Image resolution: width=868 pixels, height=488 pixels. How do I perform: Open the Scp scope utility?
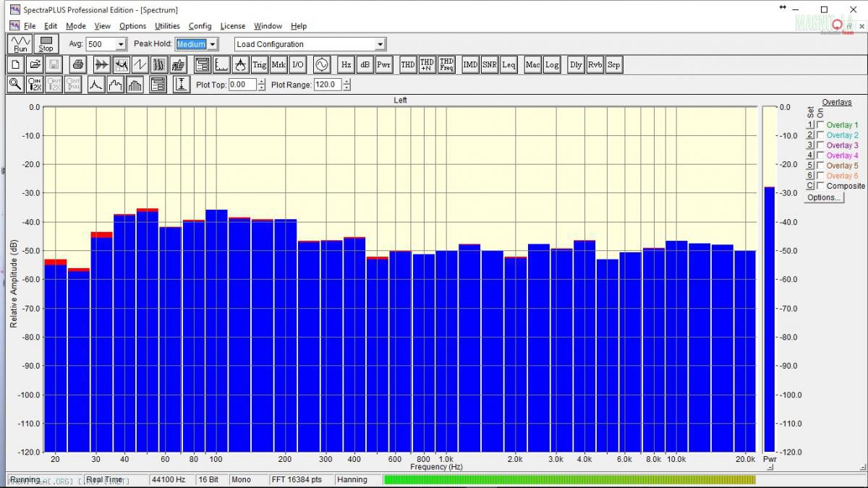point(613,64)
